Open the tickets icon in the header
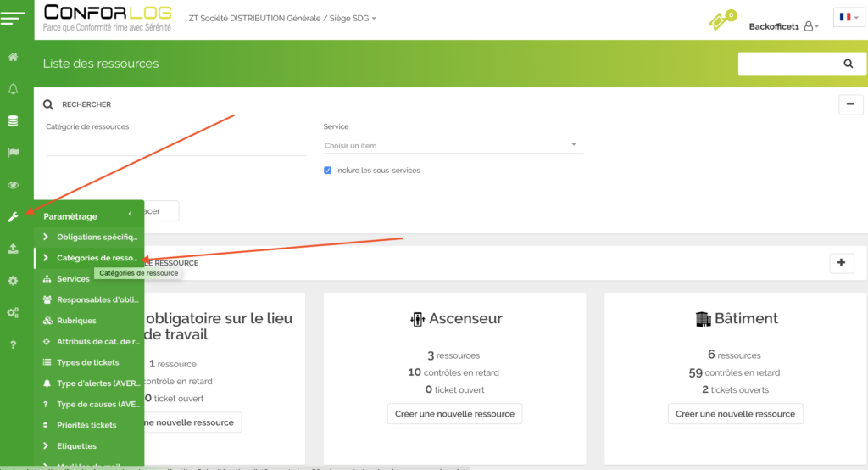This screenshot has height=470, width=868. (721, 21)
